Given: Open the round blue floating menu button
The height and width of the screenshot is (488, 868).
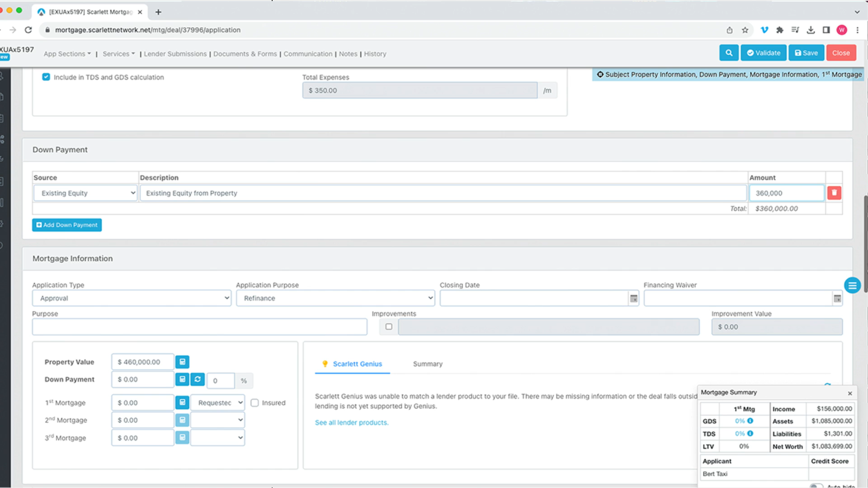Looking at the screenshot, I should click(x=852, y=285).
